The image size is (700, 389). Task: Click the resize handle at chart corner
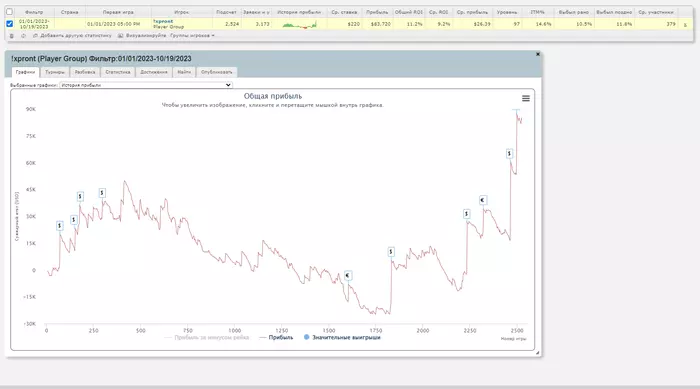click(x=538, y=353)
